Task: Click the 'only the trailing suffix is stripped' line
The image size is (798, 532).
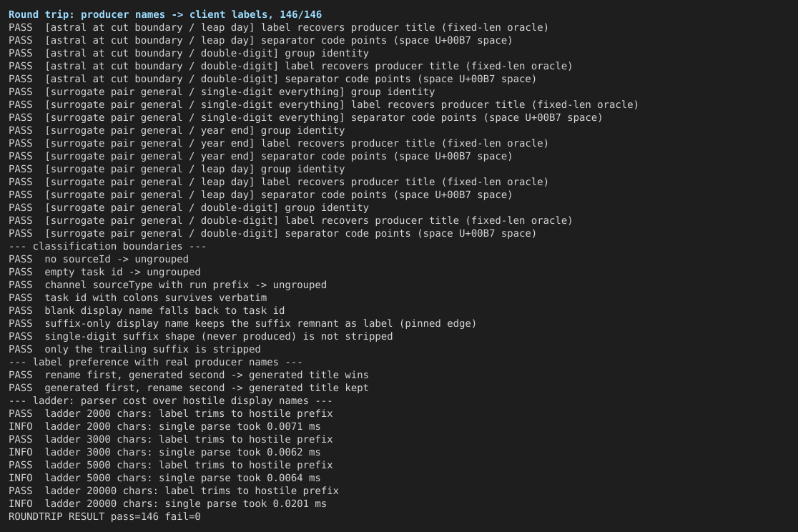Action: (134, 349)
